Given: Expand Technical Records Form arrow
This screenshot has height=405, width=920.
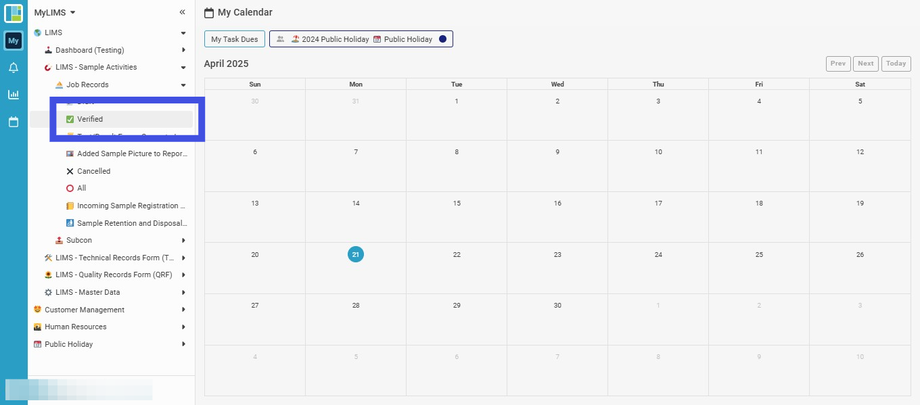Looking at the screenshot, I should pyautogui.click(x=183, y=258).
